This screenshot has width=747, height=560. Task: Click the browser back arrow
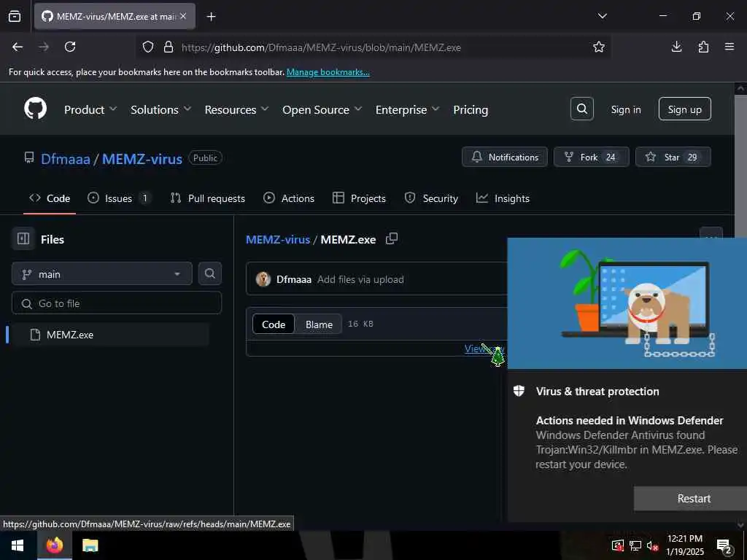(x=18, y=47)
